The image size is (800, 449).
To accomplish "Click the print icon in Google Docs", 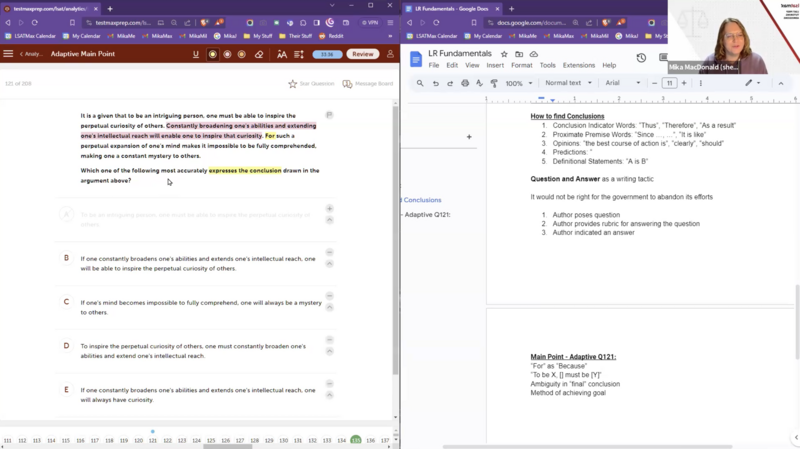I will click(465, 83).
